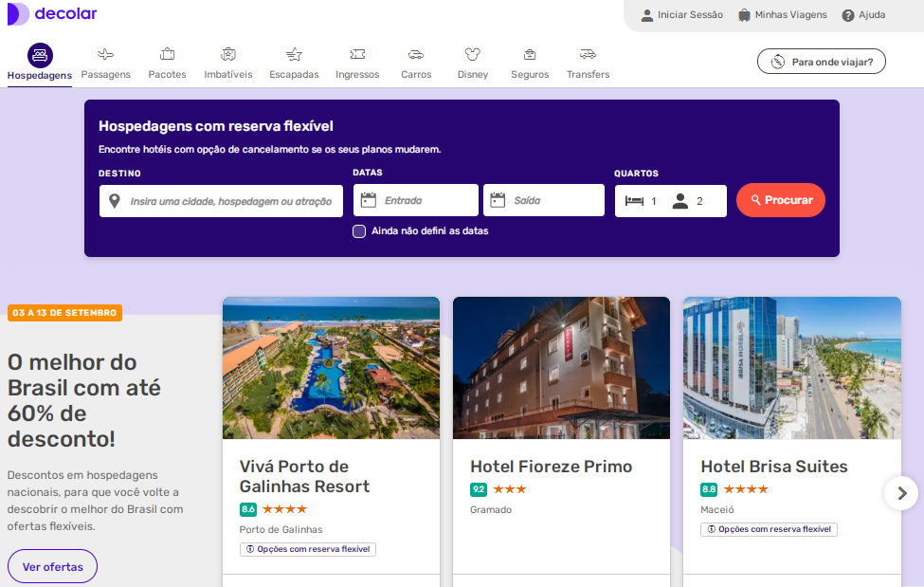Image resolution: width=924 pixels, height=587 pixels.
Task: Open the Ajuda link
Action: click(872, 15)
